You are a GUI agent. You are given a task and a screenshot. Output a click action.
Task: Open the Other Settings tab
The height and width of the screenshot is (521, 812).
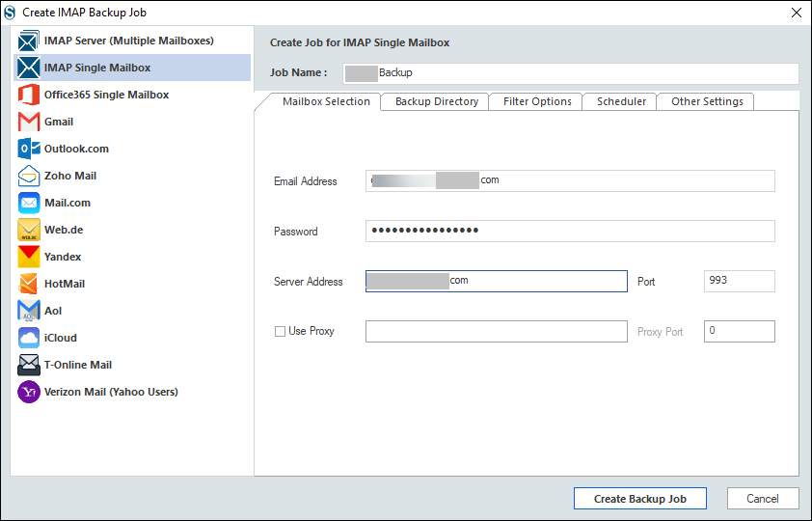707,101
